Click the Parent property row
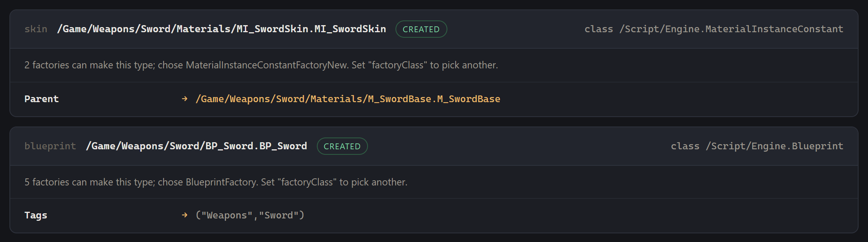This screenshot has height=242, width=868. tap(434, 99)
